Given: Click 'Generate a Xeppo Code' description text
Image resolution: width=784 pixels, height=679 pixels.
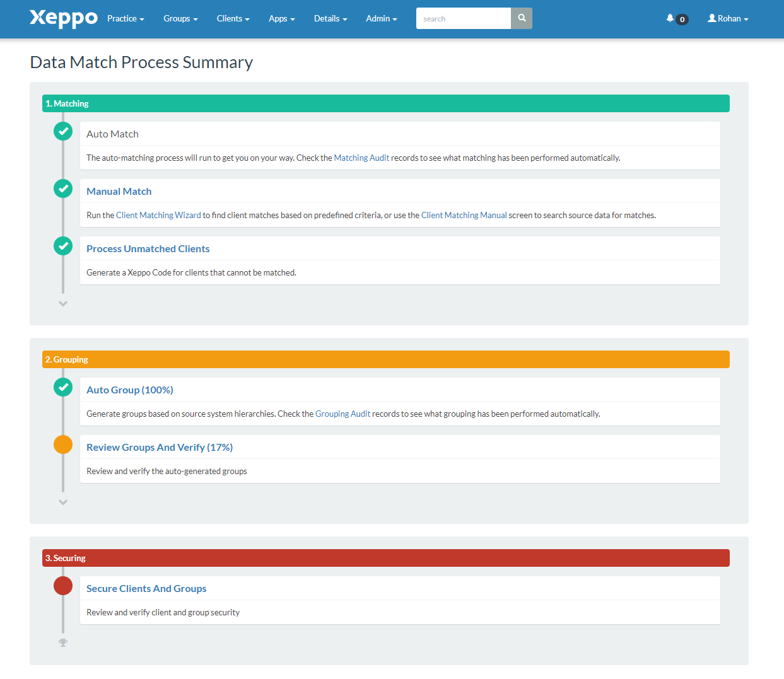Looking at the screenshot, I should point(191,272).
